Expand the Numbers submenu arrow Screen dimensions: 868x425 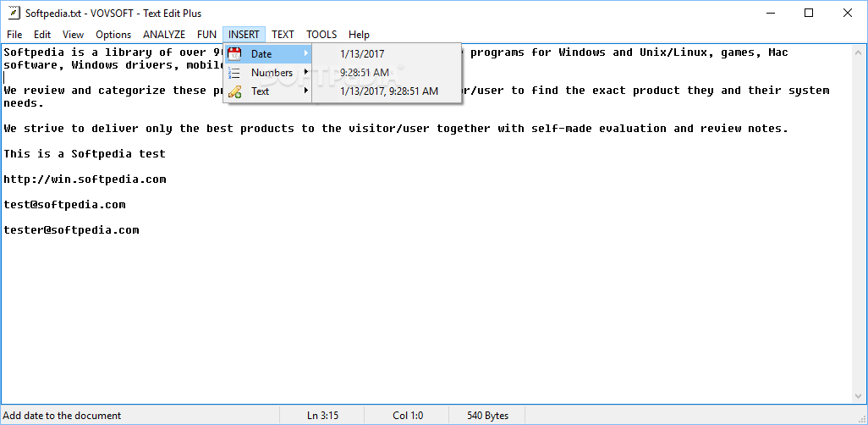(305, 72)
